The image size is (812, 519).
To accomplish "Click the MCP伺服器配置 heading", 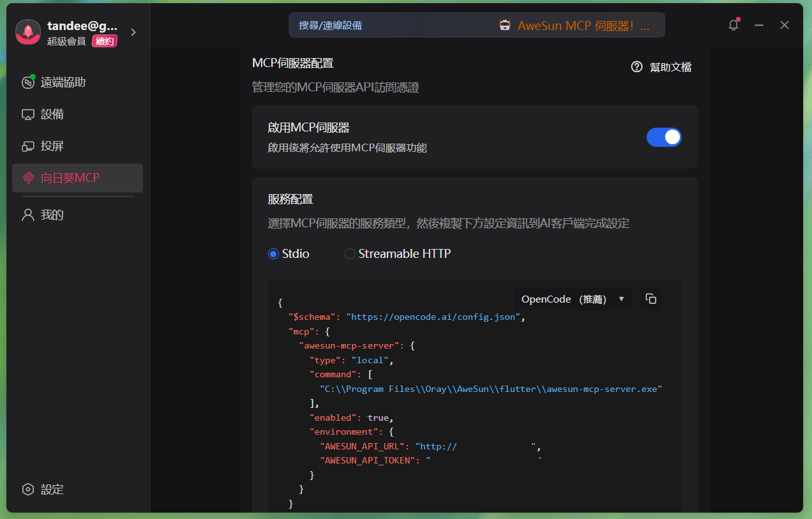I will click(293, 63).
